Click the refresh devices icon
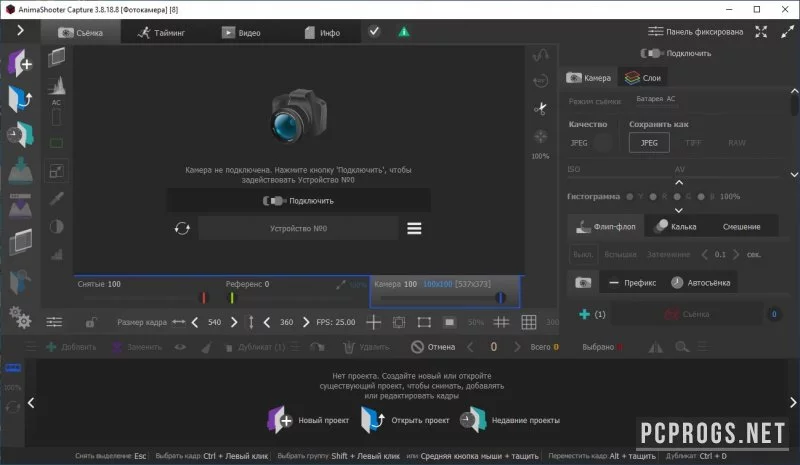The width and height of the screenshot is (800, 465). tap(182, 228)
